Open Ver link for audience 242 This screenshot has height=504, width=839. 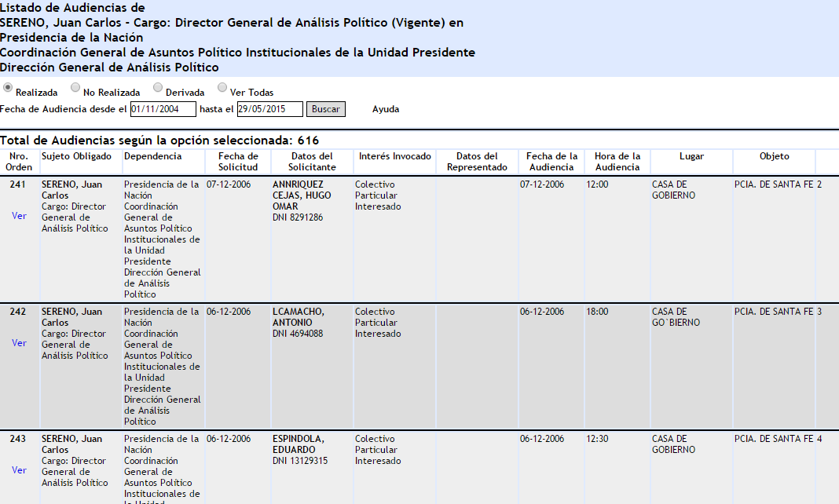tap(19, 343)
